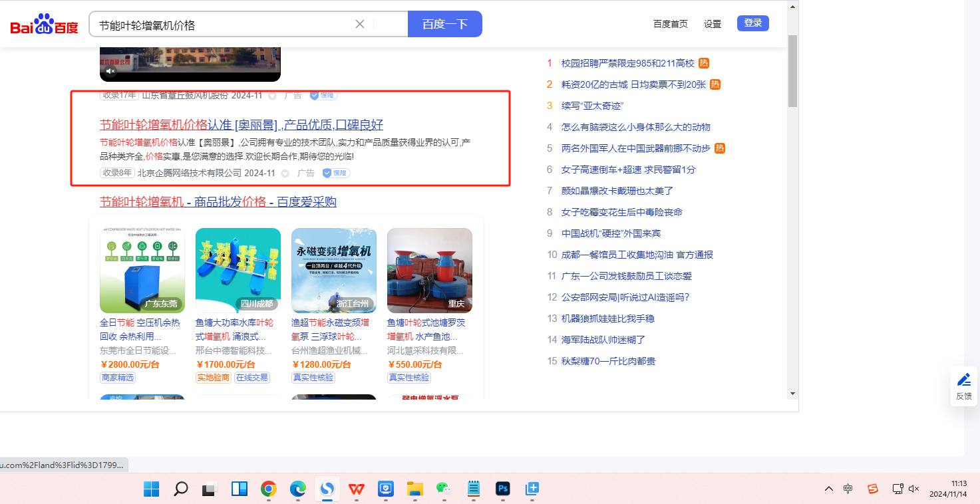980x504 pixels.
Task: Open network settings from the system tray
Action: pyautogui.click(x=898, y=489)
